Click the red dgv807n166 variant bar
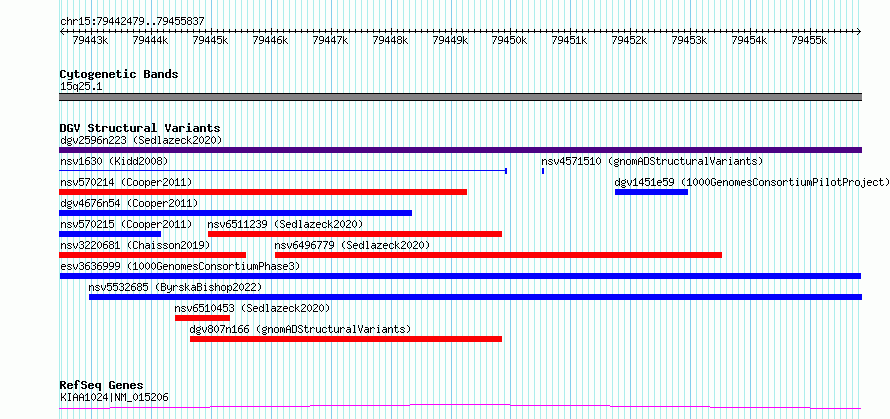This screenshot has height=419, width=890. [346, 339]
